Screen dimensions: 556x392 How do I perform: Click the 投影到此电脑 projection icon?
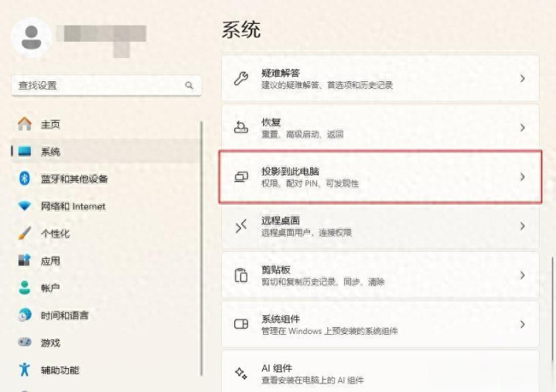(241, 177)
